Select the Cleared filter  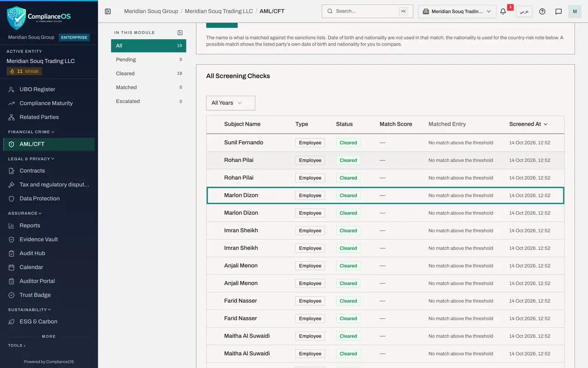click(148, 73)
